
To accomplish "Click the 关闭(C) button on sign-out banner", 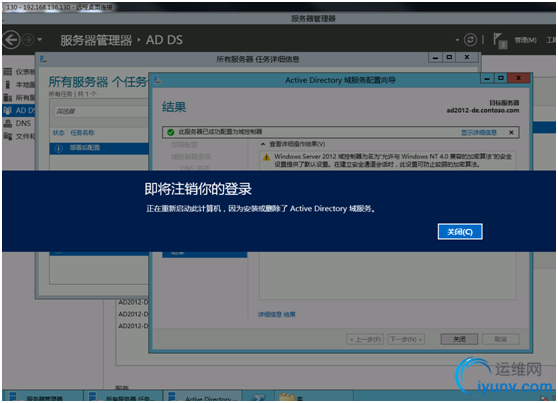I will (x=460, y=232).
